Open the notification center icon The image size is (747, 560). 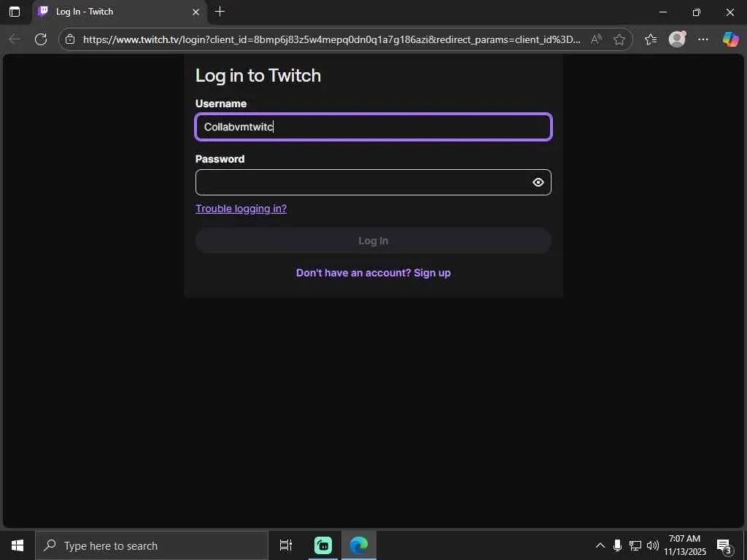click(724, 545)
